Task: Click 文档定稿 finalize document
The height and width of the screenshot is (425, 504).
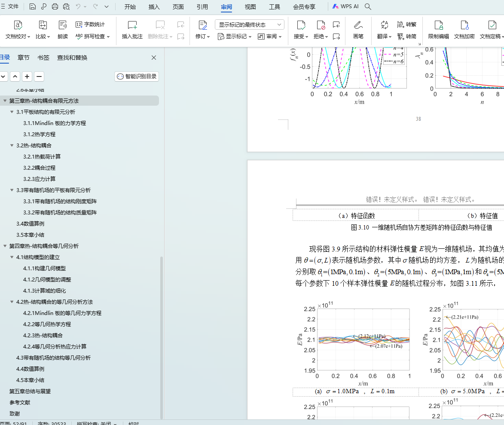Action: coord(492,30)
